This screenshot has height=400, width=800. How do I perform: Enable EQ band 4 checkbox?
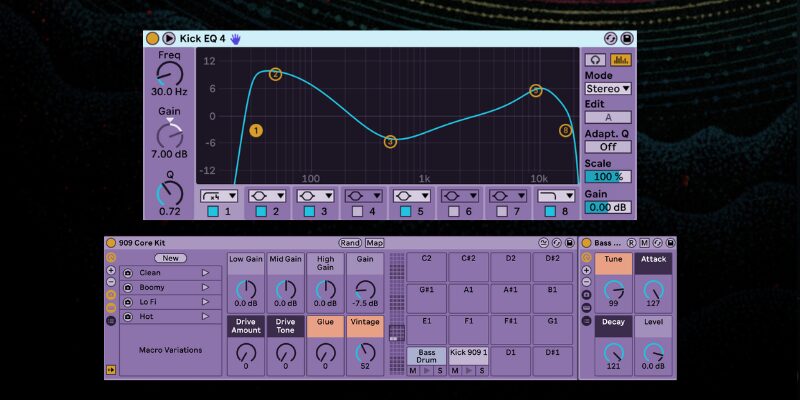pos(359,212)
